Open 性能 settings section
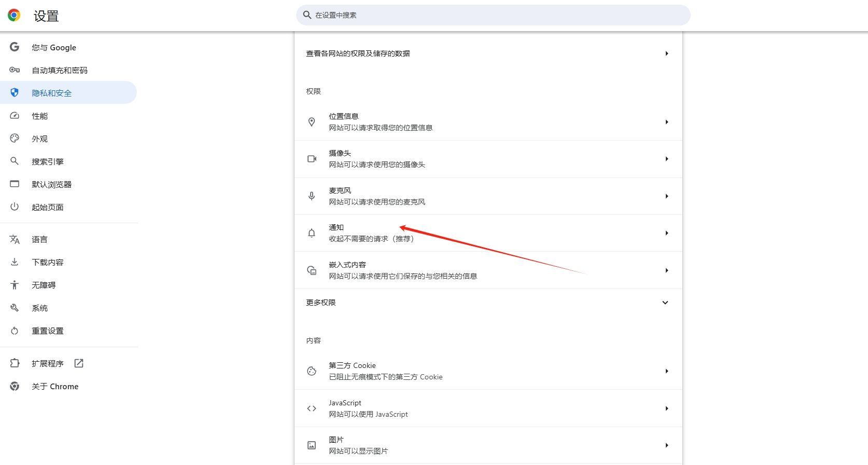This screenshot has height=465, width=868. click(68, 116)
